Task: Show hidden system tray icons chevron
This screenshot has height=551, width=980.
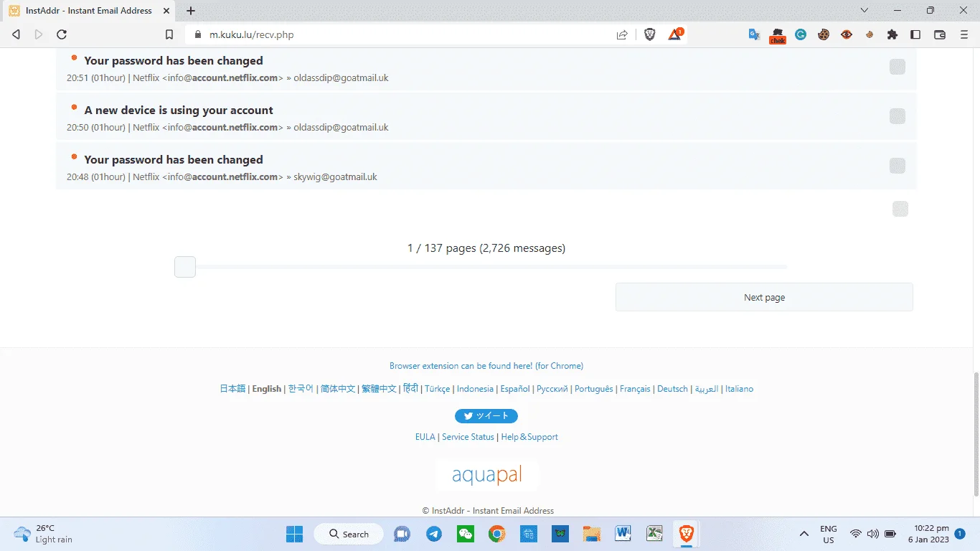Action: [x=804, y=534]
